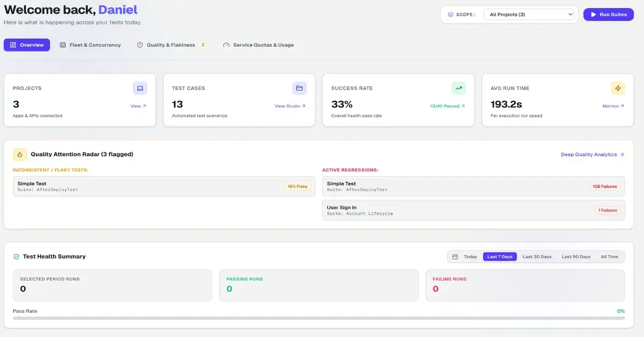The height and width of the screenshot is (337, 644).
Task: Open the Metrics link on Avg Run Time
Action: (613, 106)
